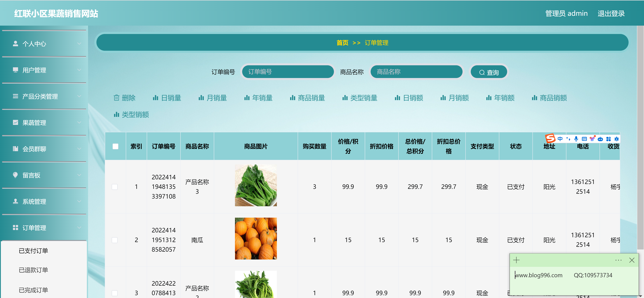Click the Sogou input method S icon
The width and height of the screenshot is (644, 298).
click(550, 138)
